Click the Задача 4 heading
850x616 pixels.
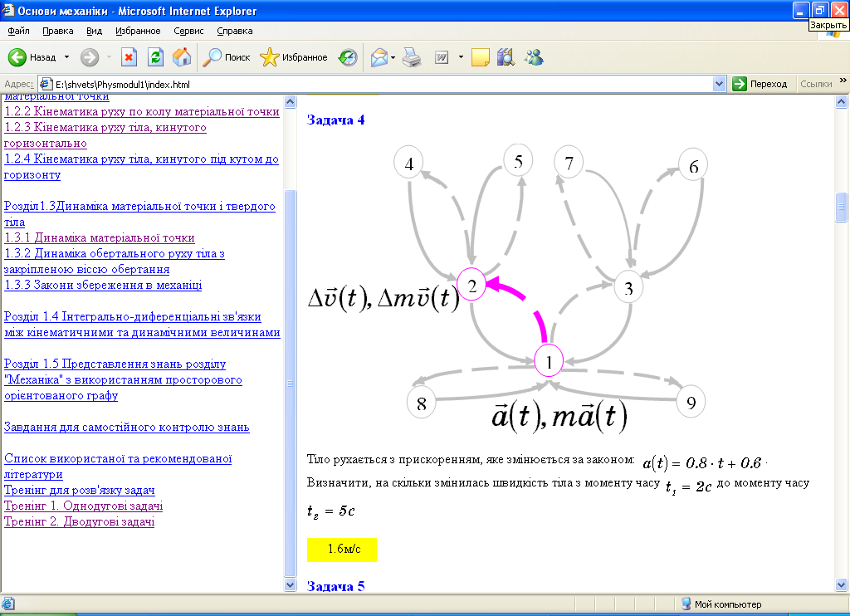click(x=335, y=120)
